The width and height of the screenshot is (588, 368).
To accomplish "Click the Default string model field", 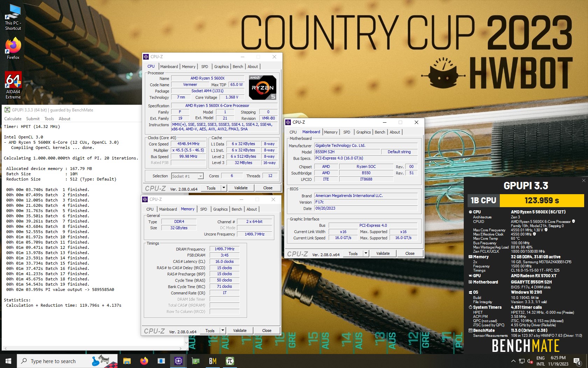I will [399, 152].
